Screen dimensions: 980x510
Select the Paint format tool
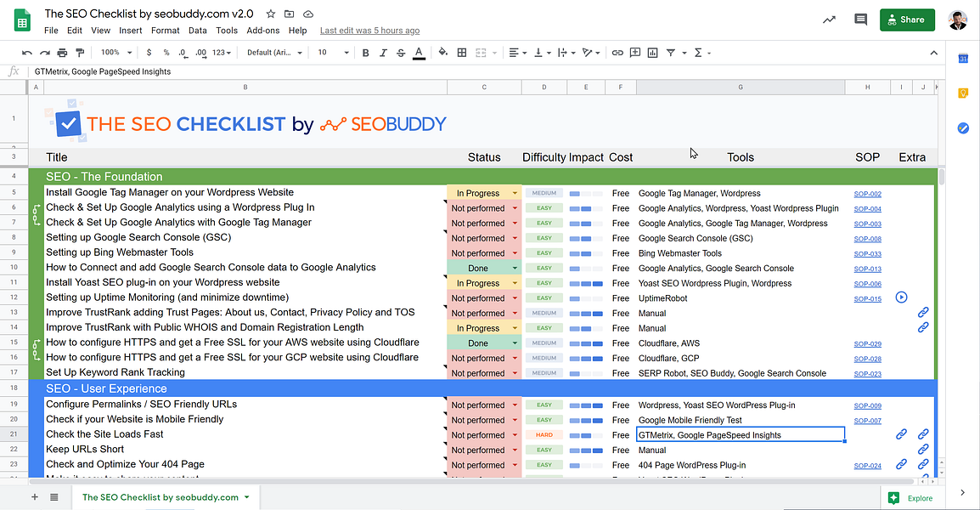pos(81,52)
